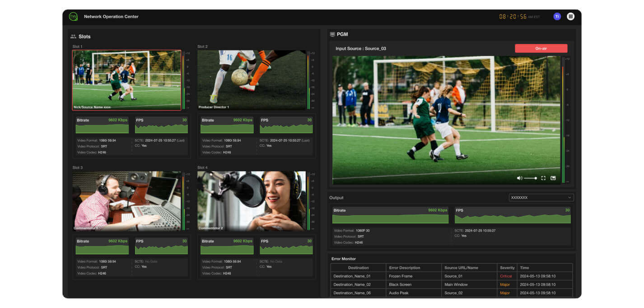
Task: Mute the PGM speaker volume icon
Action: click(x=519, y=178)
